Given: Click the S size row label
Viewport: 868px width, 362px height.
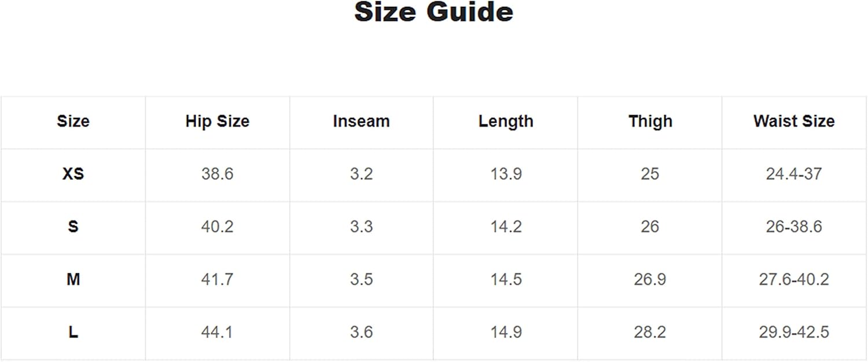Looking at the screenshot, I should coord(73,227).
